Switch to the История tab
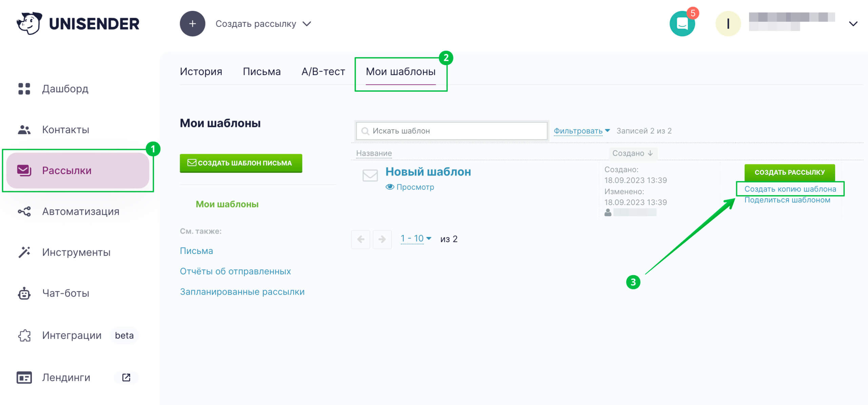The image size is (868, 405). (x=201, y=72)
